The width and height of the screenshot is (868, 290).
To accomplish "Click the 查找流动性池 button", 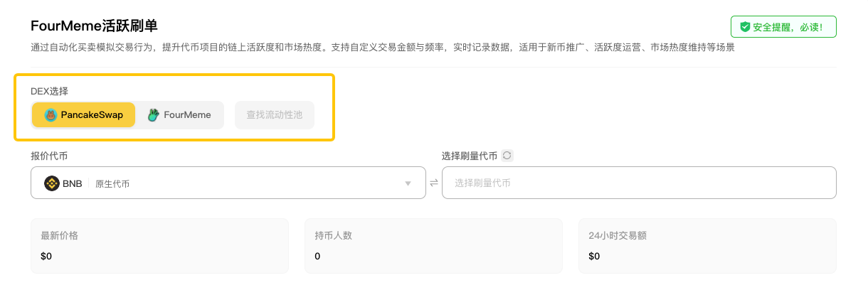I will (275, 115).
